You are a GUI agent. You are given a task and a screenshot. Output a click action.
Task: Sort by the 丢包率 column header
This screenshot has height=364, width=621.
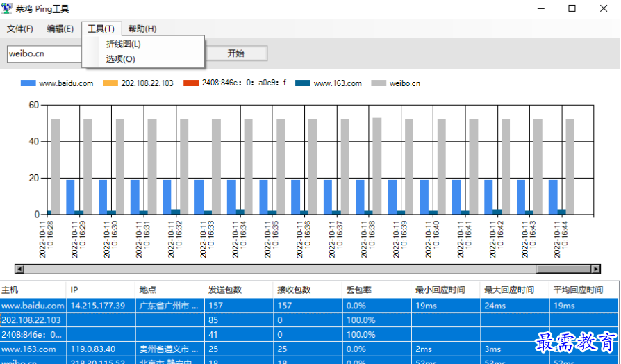376,290
